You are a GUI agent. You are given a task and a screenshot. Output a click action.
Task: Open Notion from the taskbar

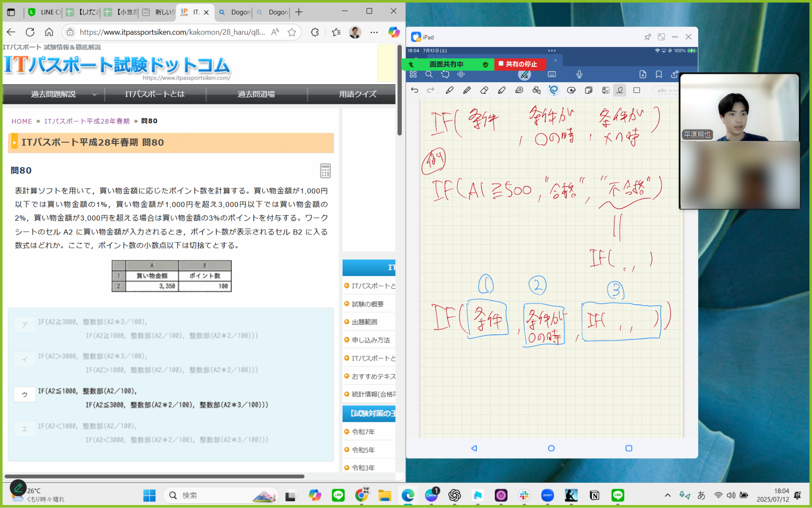click(594, 495)
